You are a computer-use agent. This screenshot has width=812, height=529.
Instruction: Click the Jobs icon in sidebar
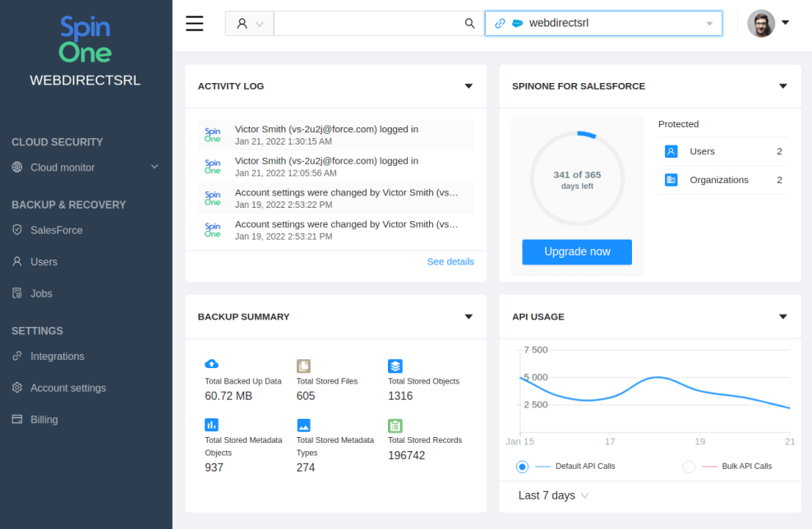click(x=17, y=293)
